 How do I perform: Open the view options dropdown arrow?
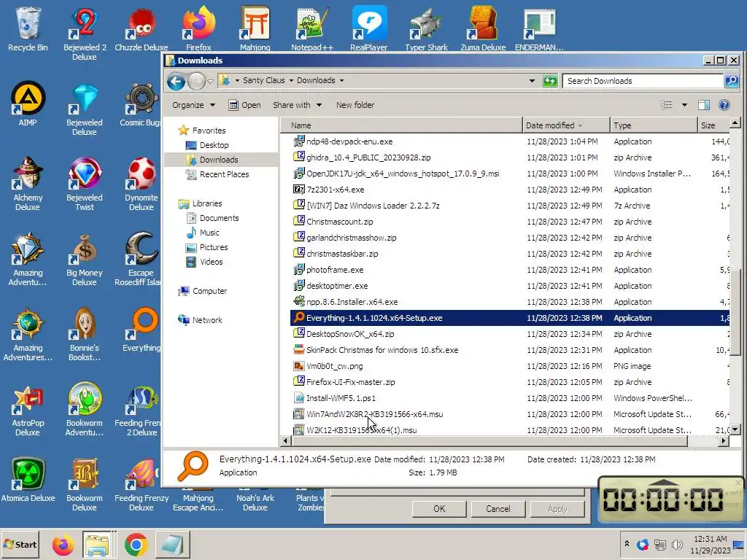[x=684, y=105]
